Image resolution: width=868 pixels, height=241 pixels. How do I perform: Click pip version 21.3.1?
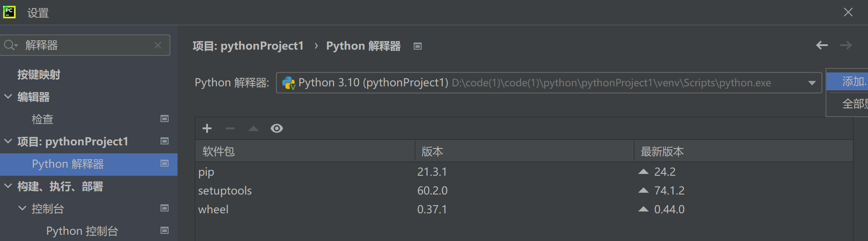click(432, 172)
